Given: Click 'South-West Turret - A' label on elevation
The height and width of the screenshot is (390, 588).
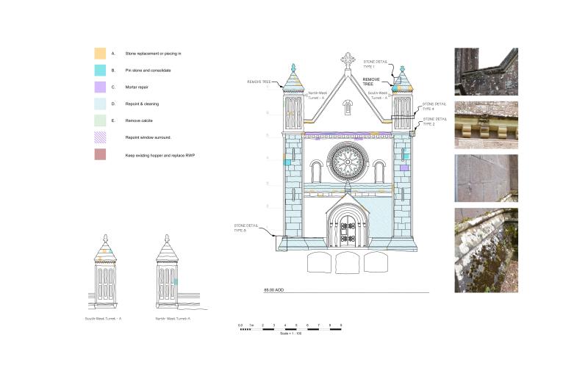Looking at the screenshot, I should [378, 95].
